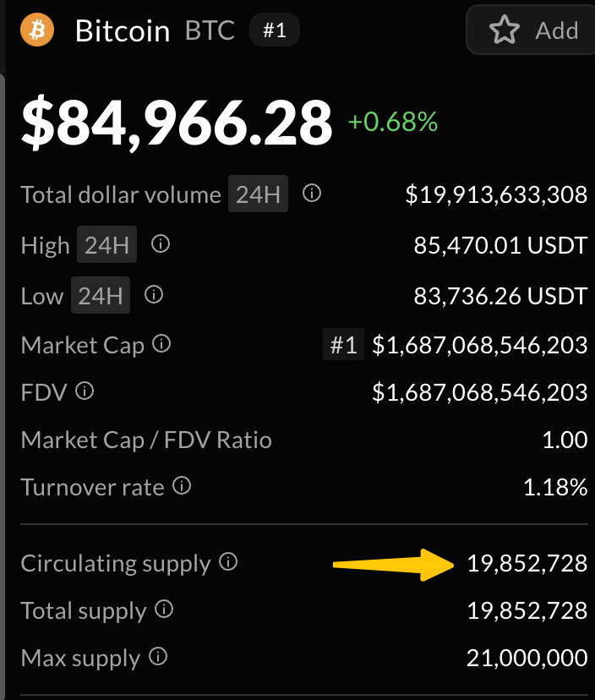Open Turnover rate info icon

pyautogui.click(x=182, y=486)
